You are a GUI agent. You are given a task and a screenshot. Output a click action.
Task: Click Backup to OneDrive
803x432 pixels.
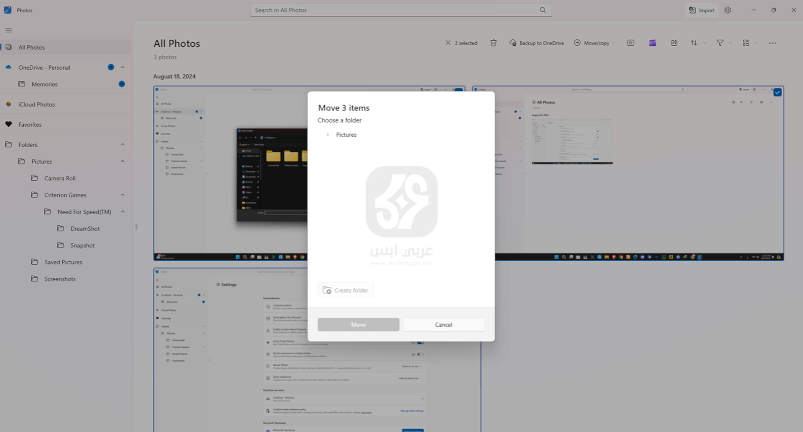536,43
